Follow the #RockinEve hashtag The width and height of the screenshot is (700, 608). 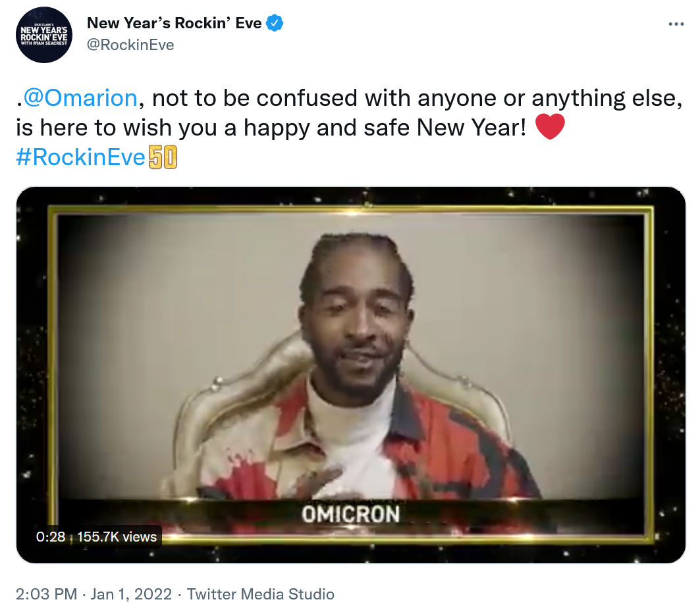point(81,157)
